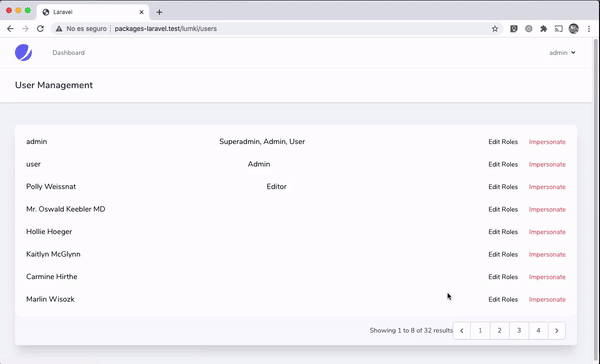Select pagination page 3
Viewport: 600px width, 364px height.
click(519, 331)
